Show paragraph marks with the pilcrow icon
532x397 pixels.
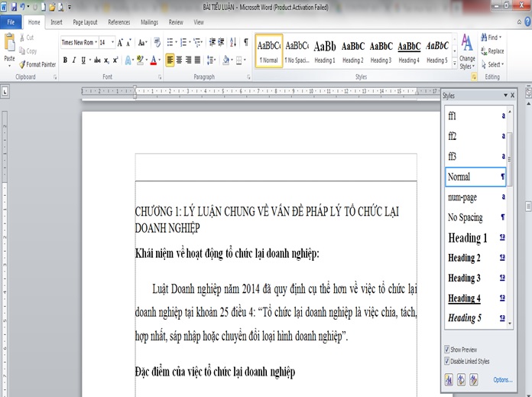click(245, 42)
